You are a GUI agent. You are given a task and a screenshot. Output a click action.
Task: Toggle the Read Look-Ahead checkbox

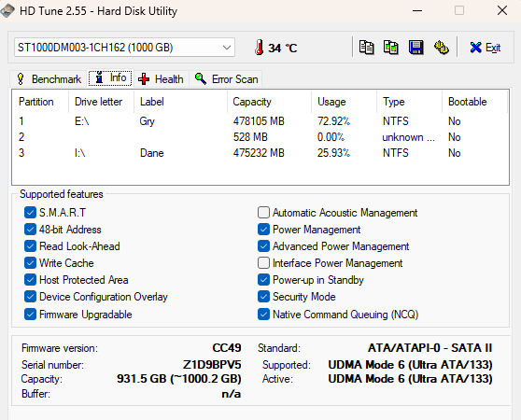(30, 246)
